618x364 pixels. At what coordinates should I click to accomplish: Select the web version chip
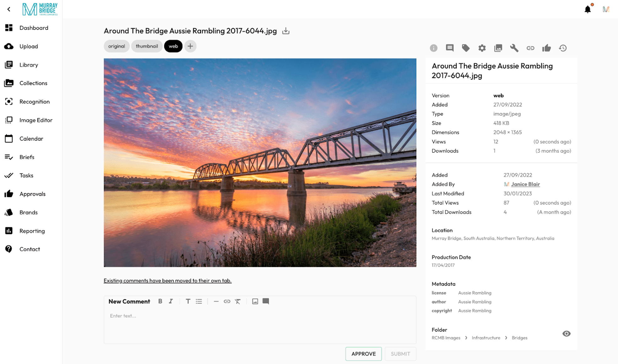(x=173, y=46)
